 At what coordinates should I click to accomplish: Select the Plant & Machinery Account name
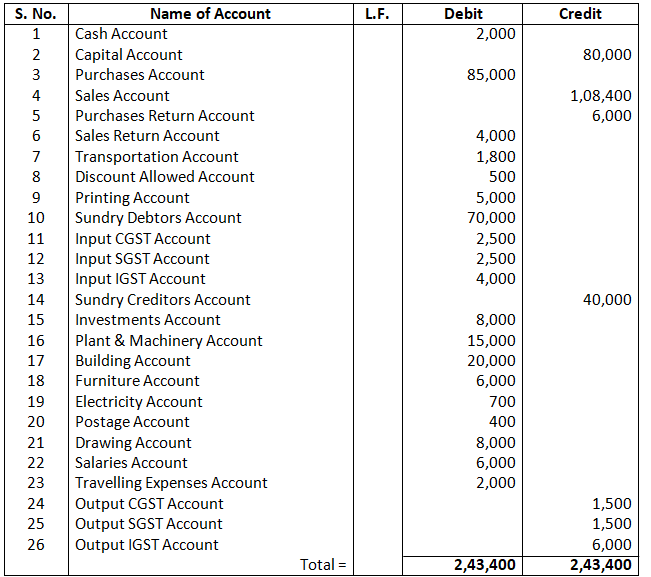click(x=168, y=340)
